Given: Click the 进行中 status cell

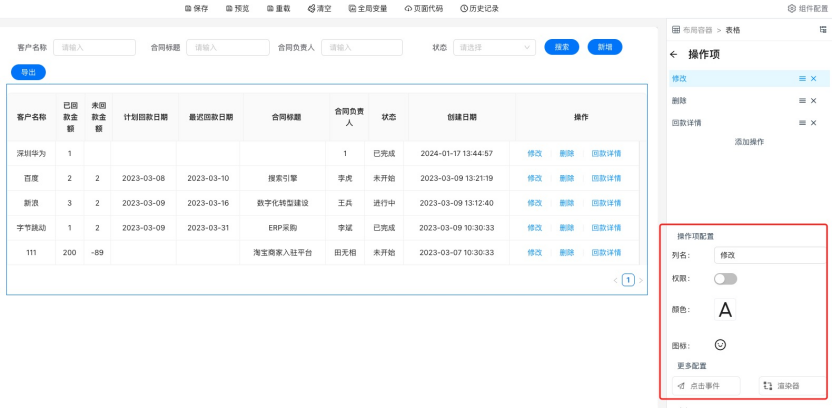Looking at the screenshot, I should pos(384,203).
